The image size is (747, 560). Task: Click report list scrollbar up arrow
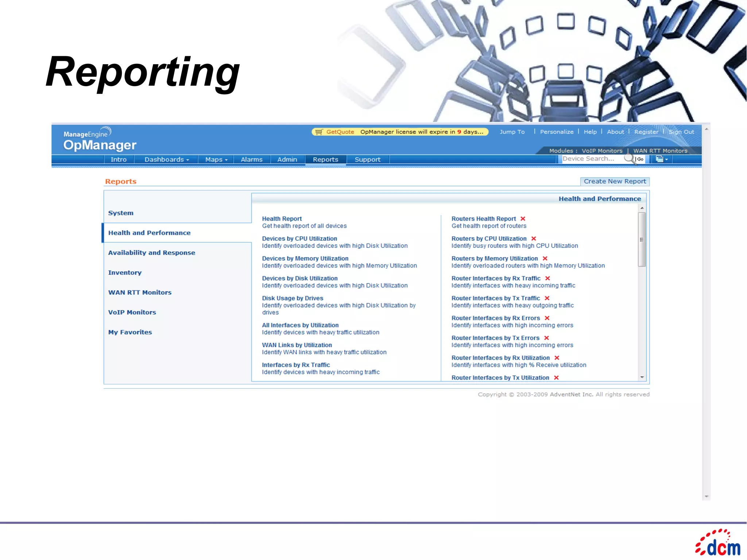(642, 208)
